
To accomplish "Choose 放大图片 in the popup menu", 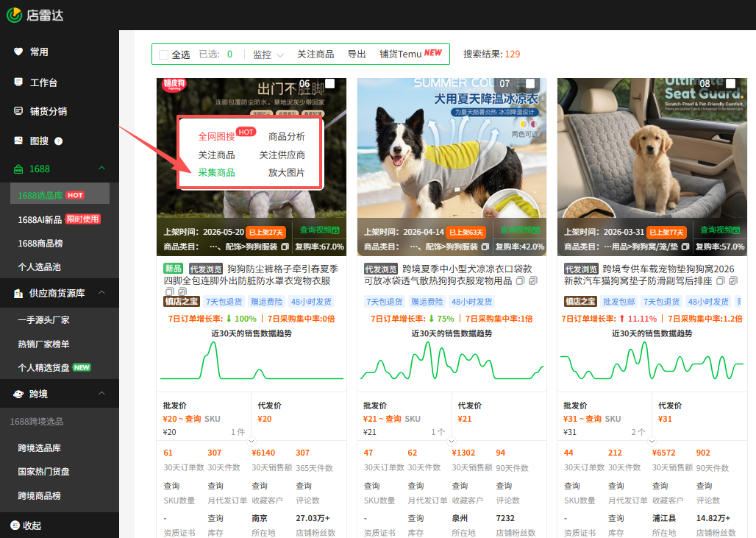I will click(x=286, y=172).
